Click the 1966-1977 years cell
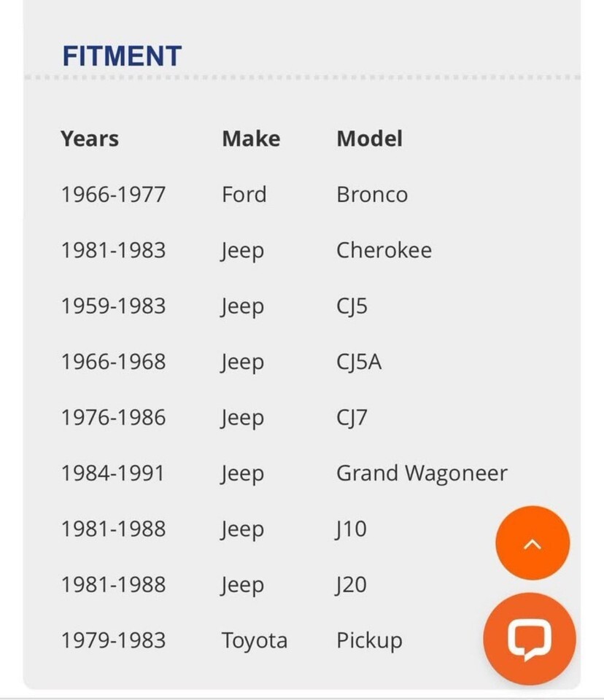The width and height of the screenshot is (604, 700). (113, 195)
